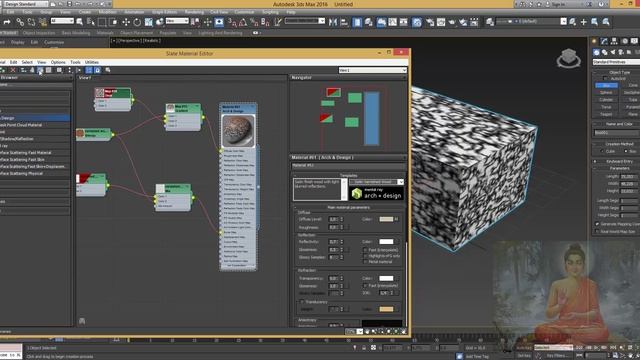Screen dimensions: 640x360
Task: Select the Box creation method radio
Action: click(626, 151)
